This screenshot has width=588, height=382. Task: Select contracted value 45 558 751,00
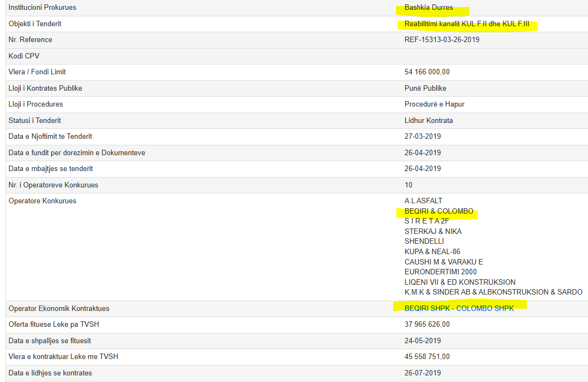pyautogui.click(x=427, y=357)
